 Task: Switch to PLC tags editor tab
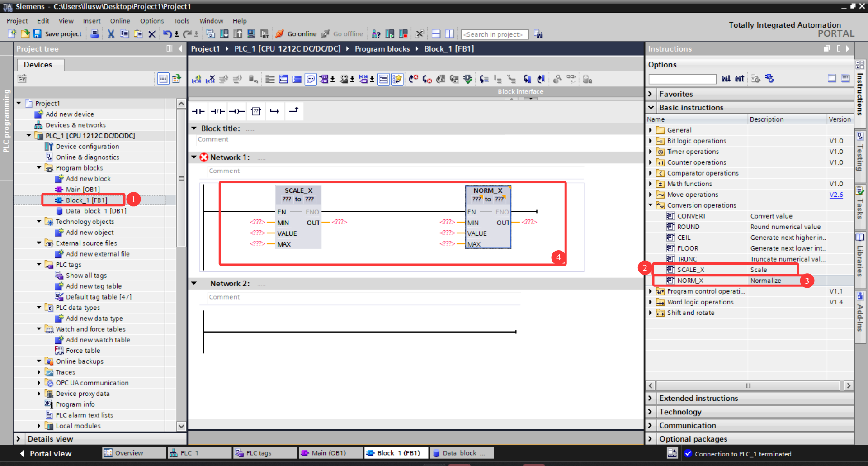click(265, 453)
